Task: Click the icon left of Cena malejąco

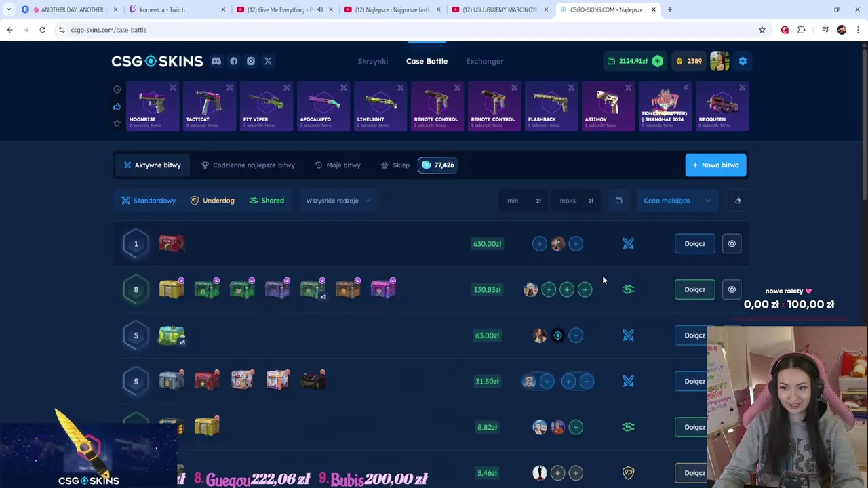Action: 618,201
